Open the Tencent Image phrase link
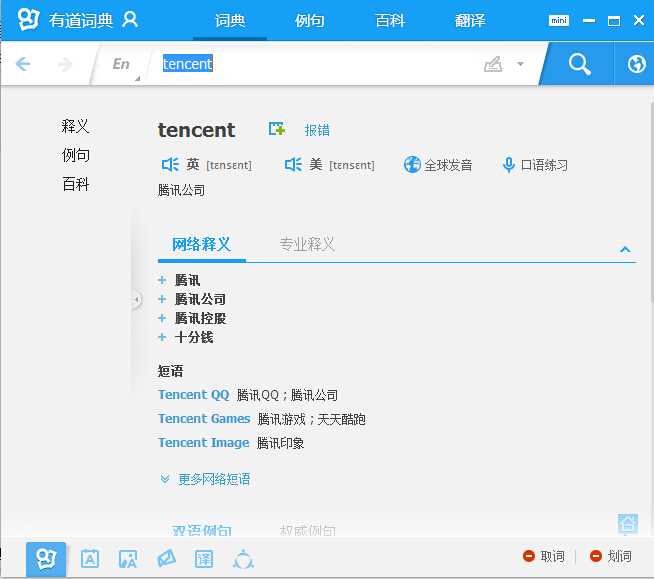The image size is (654, 579). pyautogui.click(x=204, y=443)
